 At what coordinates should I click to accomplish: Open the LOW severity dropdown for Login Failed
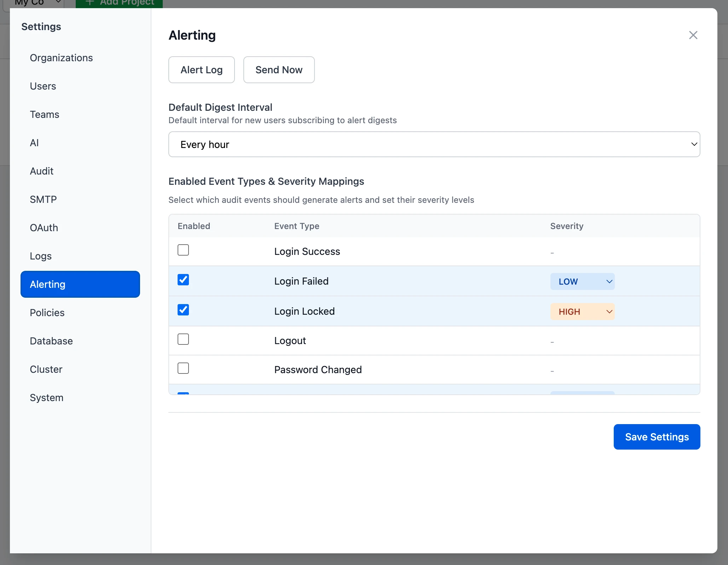(x=582, y=281)
